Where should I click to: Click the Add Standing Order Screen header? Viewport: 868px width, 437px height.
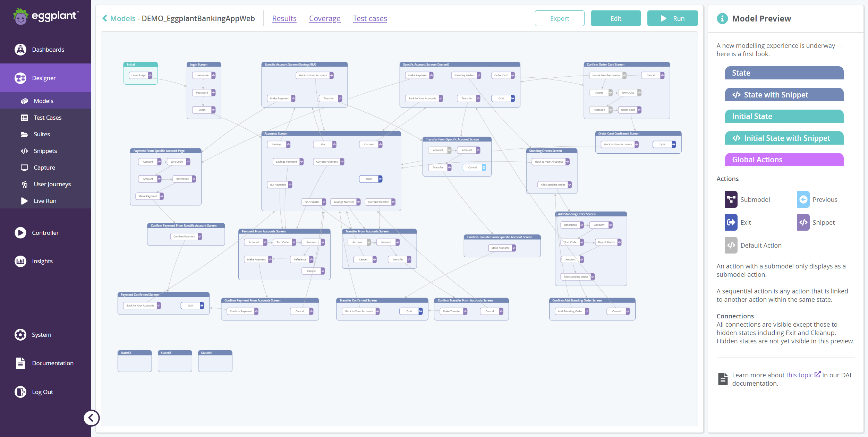pos(591,214)
